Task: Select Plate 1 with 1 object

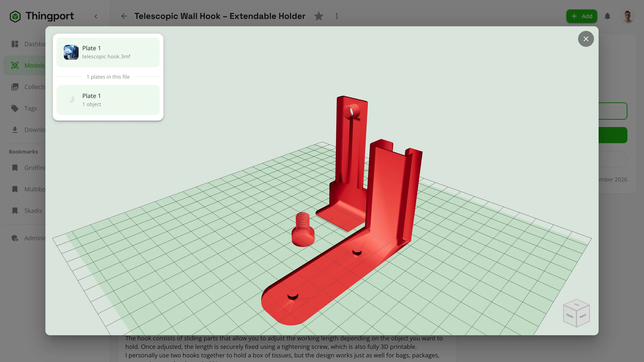Action: (x=108, y=100)
